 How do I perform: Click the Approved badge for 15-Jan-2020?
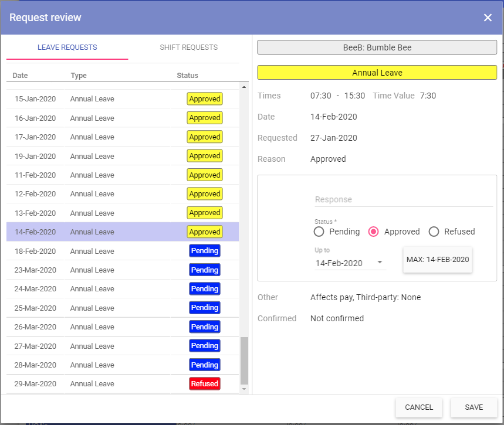[x=204, y=99]
